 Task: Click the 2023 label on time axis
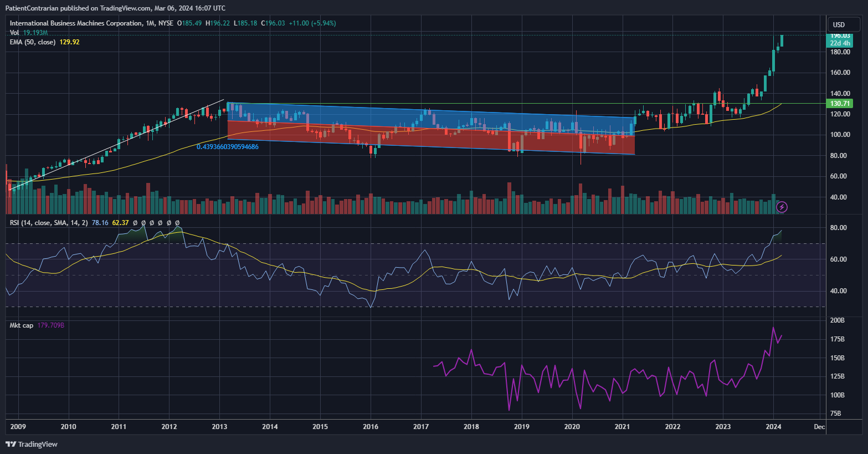(x=723, y=427)
